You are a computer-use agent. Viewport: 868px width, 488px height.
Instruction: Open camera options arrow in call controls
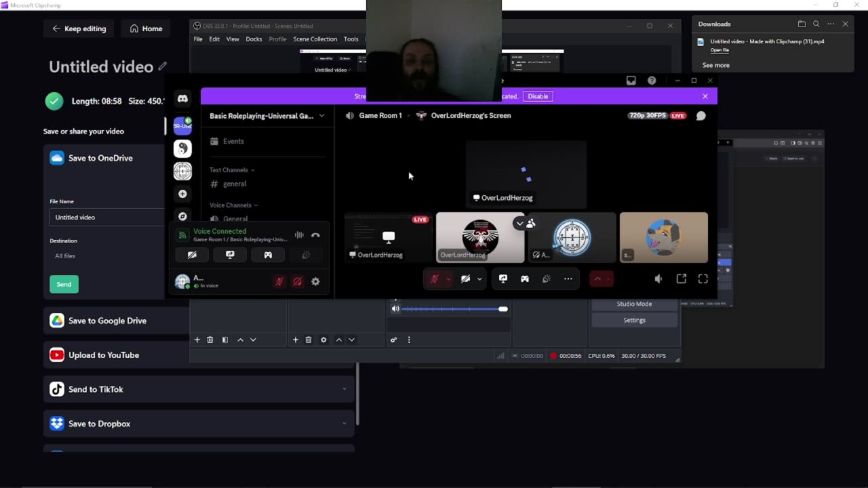point(479,279)
